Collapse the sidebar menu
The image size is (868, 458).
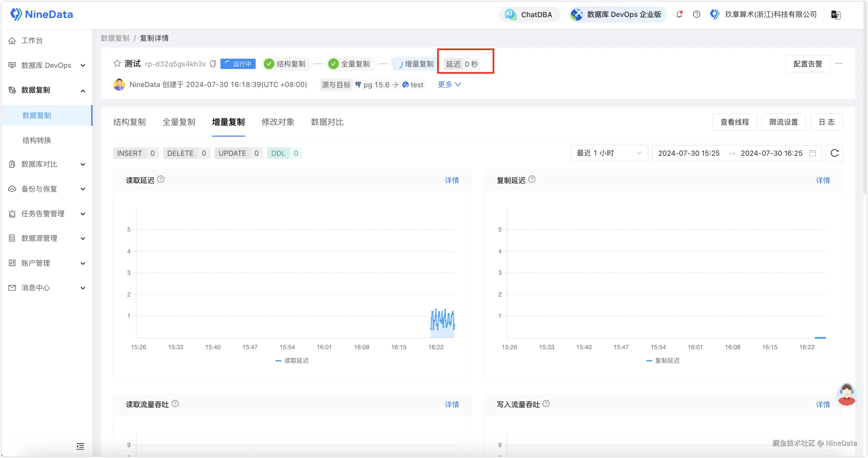click(x=80, y=446)
